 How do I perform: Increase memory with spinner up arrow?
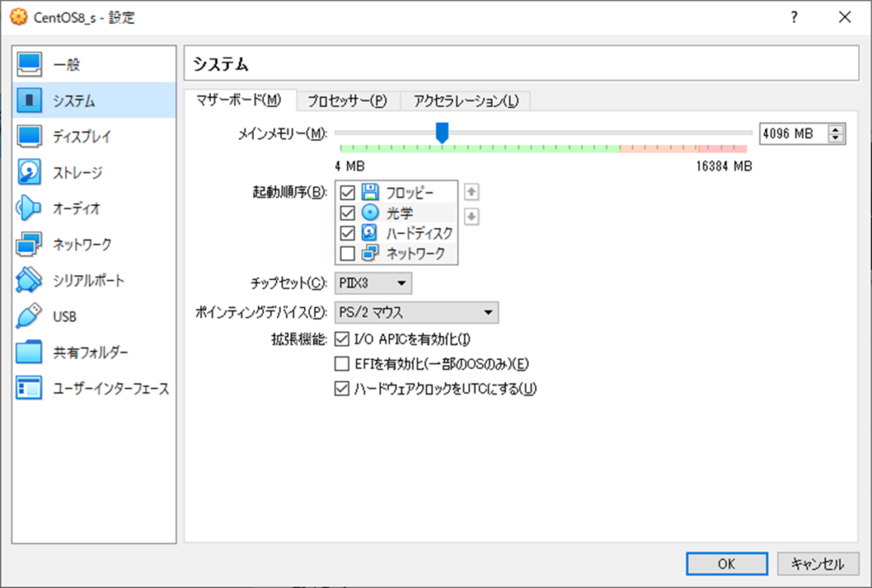click(x=835, y=129)
